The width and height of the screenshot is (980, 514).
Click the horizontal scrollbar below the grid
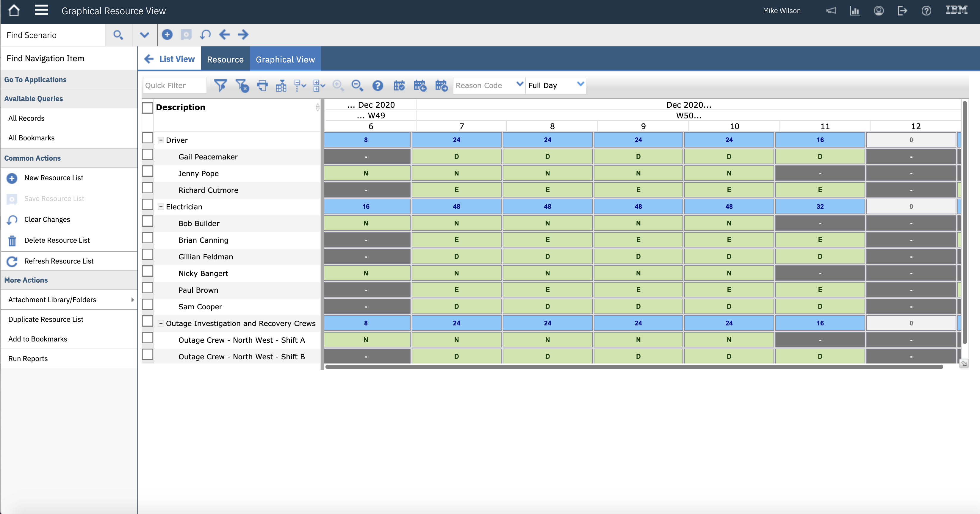pyautogui.click(x=634, y=367)
